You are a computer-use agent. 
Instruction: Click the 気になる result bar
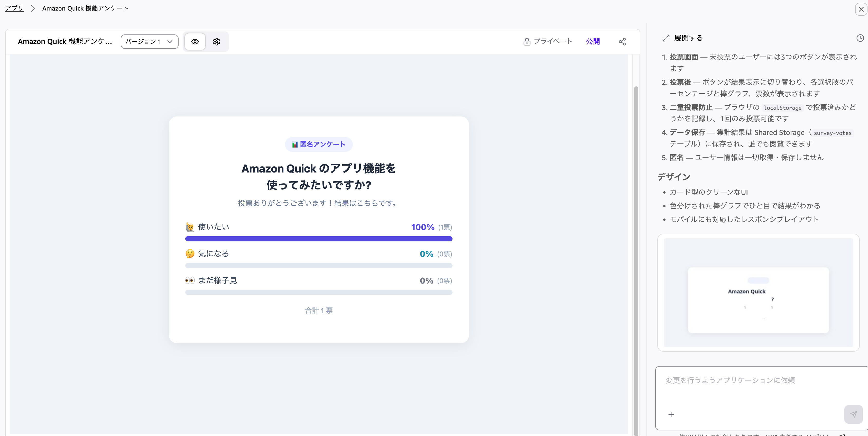click(x=319, y=265)
